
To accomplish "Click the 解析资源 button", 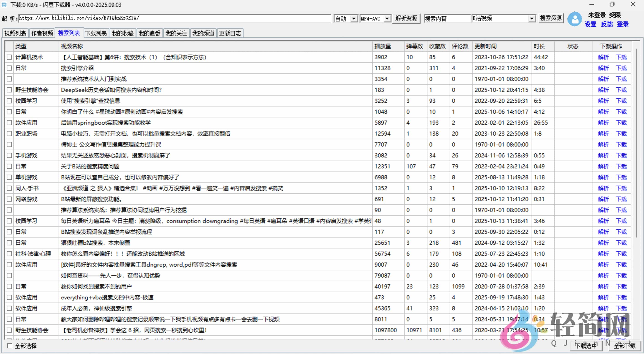I will tap(406, 18).
